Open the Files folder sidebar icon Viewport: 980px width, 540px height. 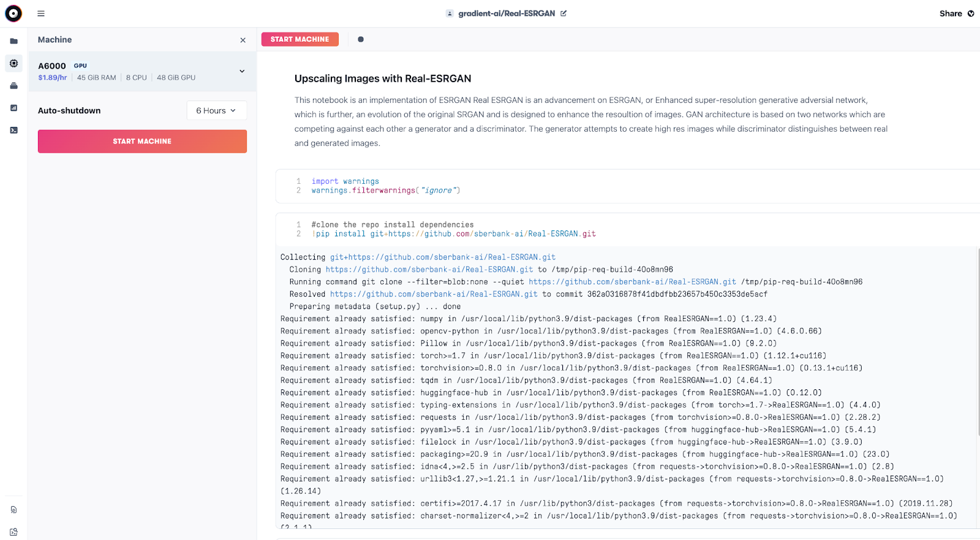[13, 41]
